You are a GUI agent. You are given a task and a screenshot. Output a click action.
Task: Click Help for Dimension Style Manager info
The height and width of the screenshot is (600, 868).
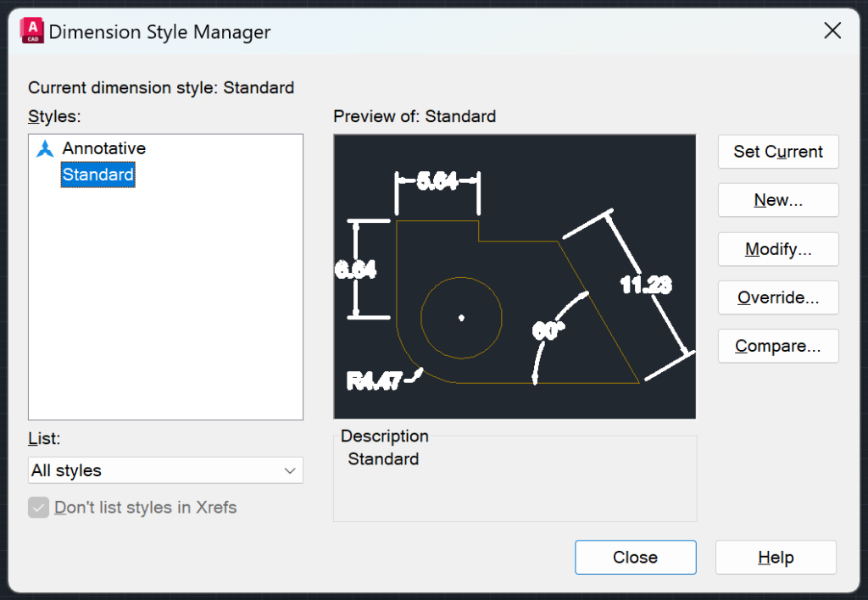click(x=775, y=557)
